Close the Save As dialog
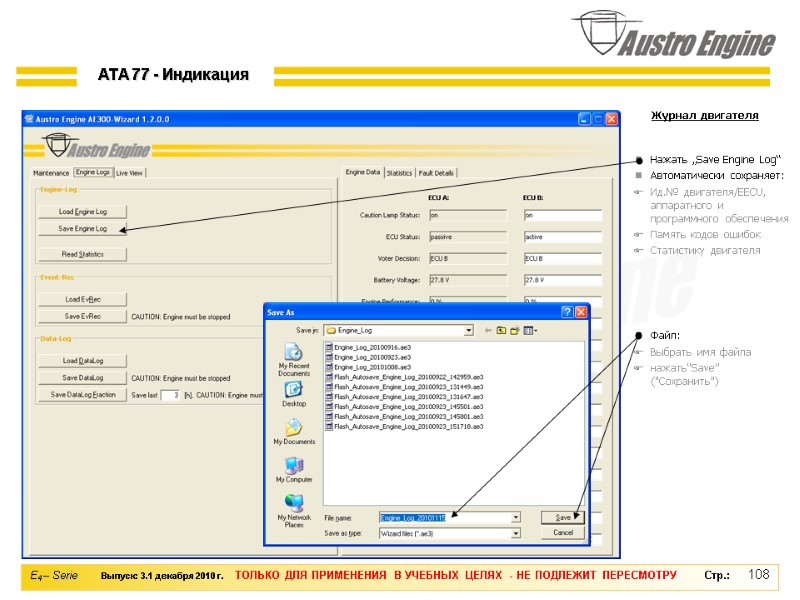This screenshot has height=600, width=800. click(581, 312)
